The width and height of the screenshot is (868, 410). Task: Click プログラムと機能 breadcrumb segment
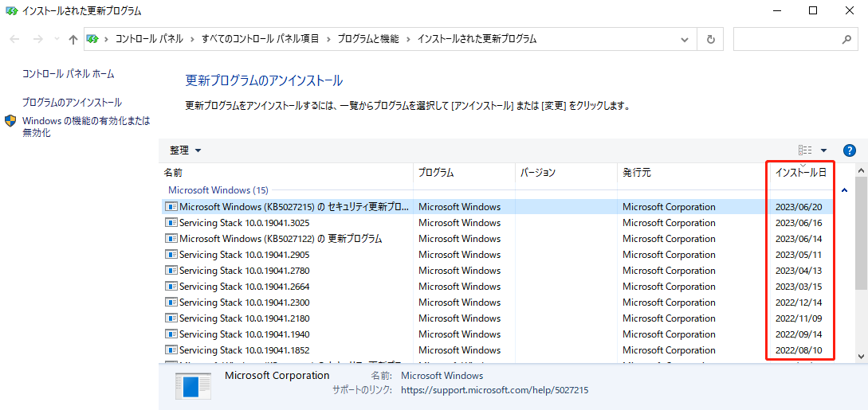tap(367, 39)
